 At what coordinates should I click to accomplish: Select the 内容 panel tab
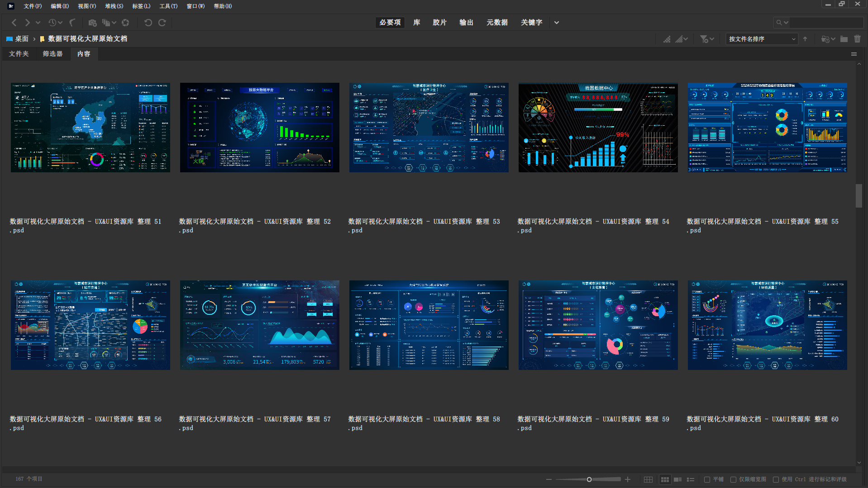[84, 54]
